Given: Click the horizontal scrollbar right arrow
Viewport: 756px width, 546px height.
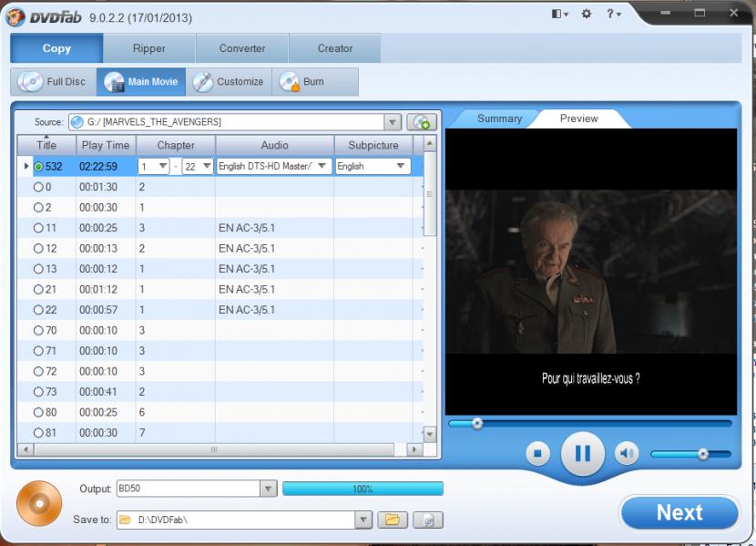Looking at the screenshot, I should click(414, 449).
